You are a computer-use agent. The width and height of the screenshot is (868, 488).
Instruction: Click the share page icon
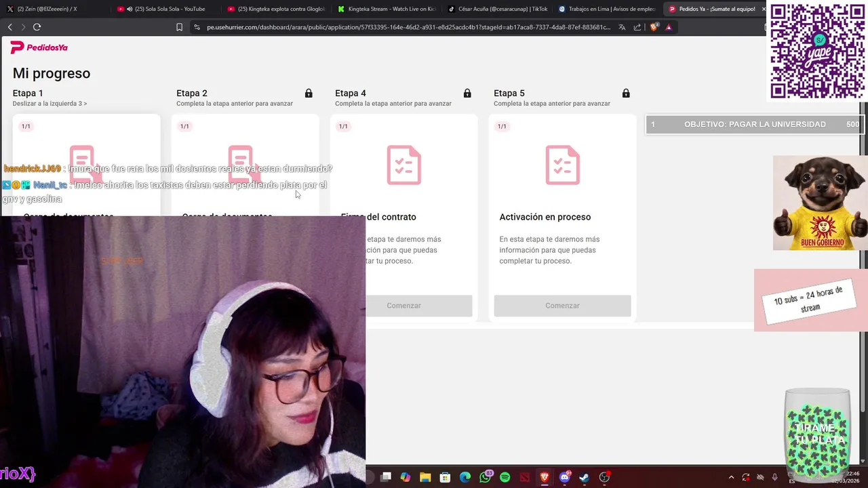[637, 27]
